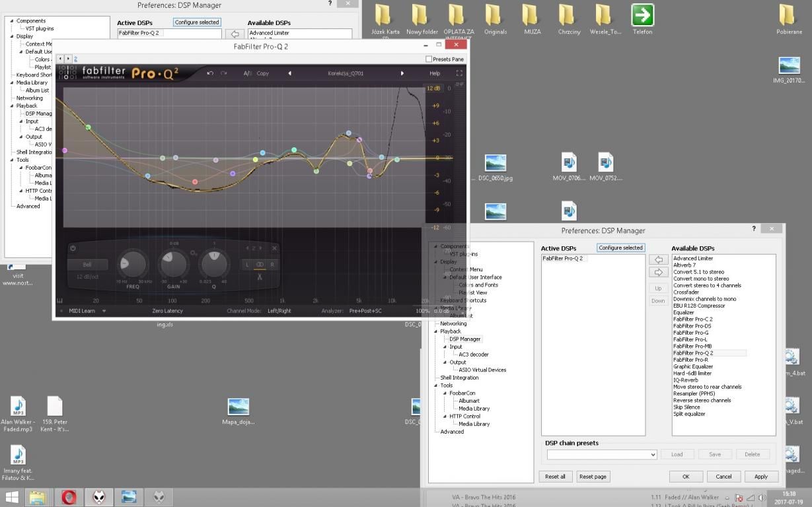Viewport: 812px width, 507px height.
Task: Select Copy next to A/B in Pro-Q 2
Action: coord(262,73)
